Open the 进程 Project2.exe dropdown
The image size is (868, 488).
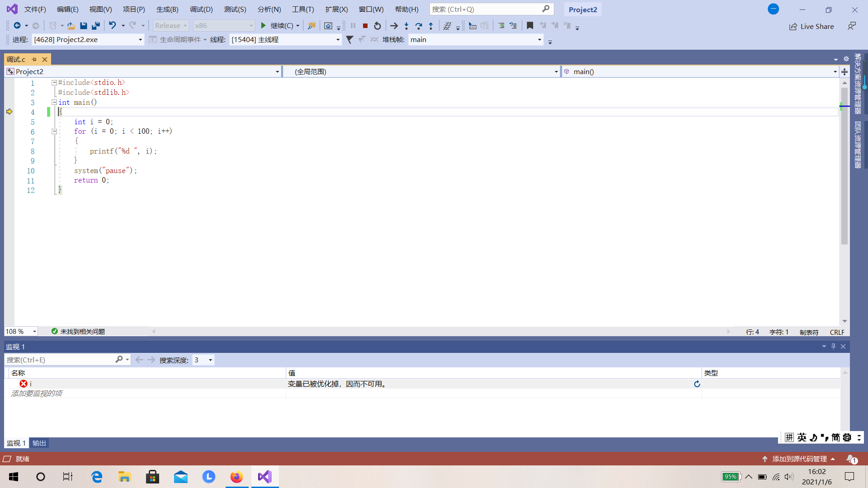tap(140, 40)
